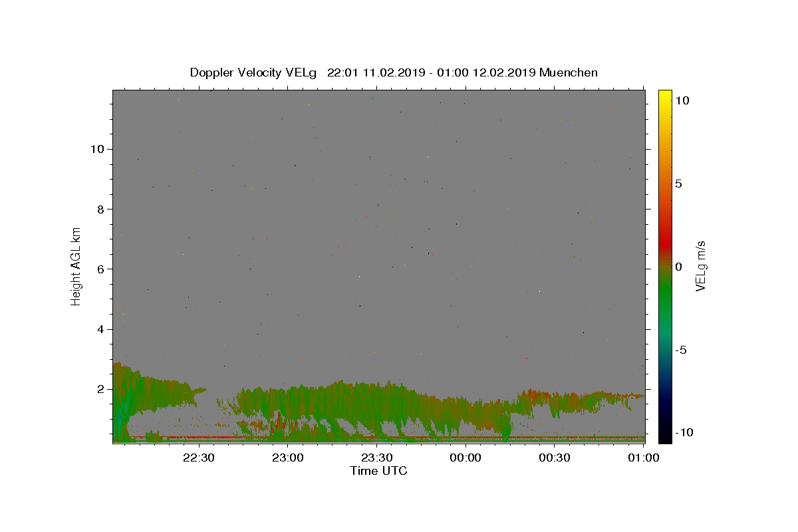Click the height tick label 6
Viewport: 798px width, 532px height.
tap(101, 269)
